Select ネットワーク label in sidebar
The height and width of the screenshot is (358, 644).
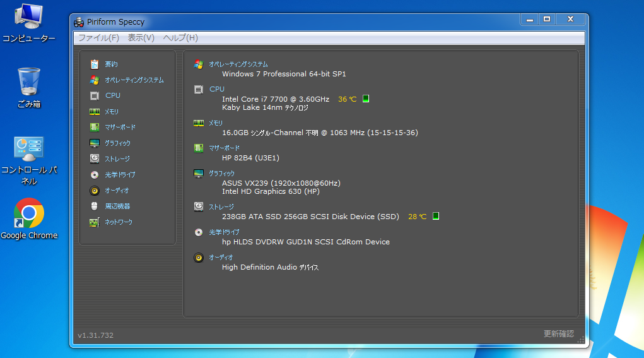tap(119, 222)
